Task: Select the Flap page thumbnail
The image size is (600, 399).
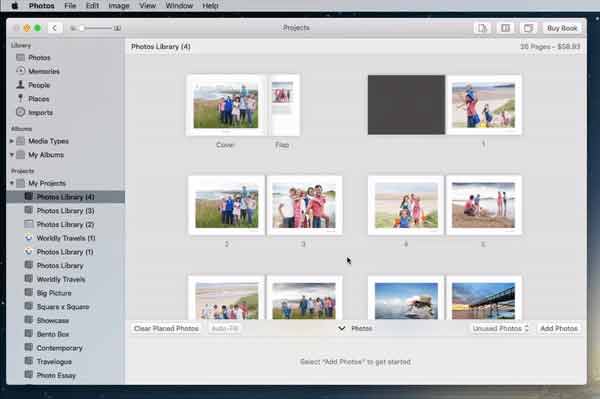Action: coord(284,105)
